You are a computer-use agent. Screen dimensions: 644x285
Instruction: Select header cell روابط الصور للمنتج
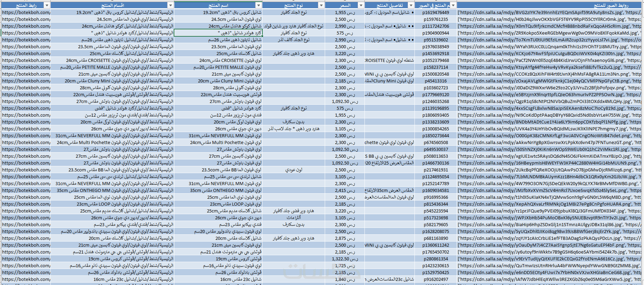point(549,5)
